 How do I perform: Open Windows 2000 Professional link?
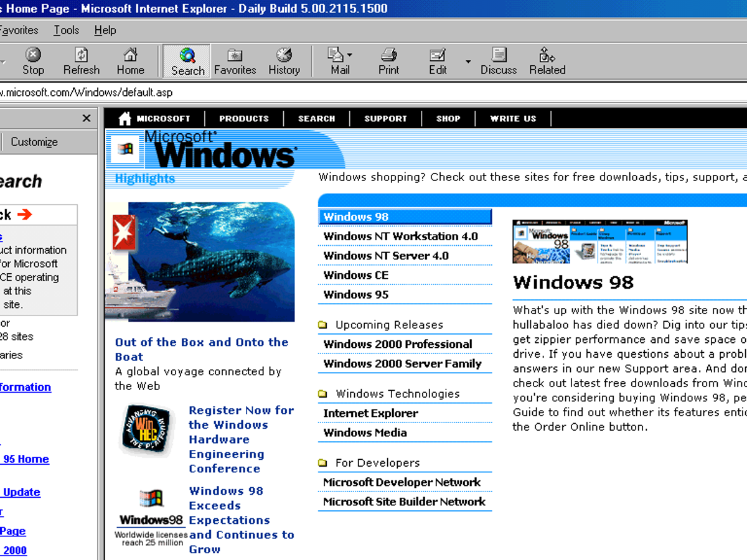tap(398, 344)
